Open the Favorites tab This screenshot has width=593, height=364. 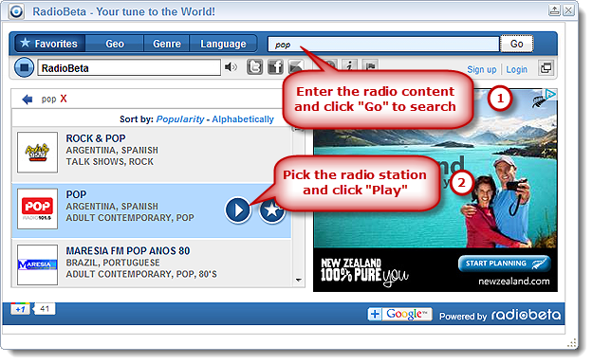49,44
